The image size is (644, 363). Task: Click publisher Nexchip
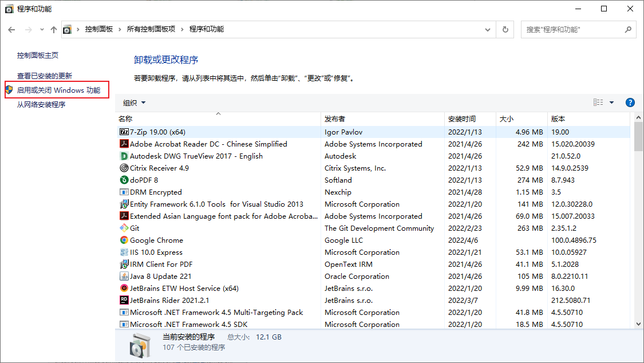click(x=338, y=192)
